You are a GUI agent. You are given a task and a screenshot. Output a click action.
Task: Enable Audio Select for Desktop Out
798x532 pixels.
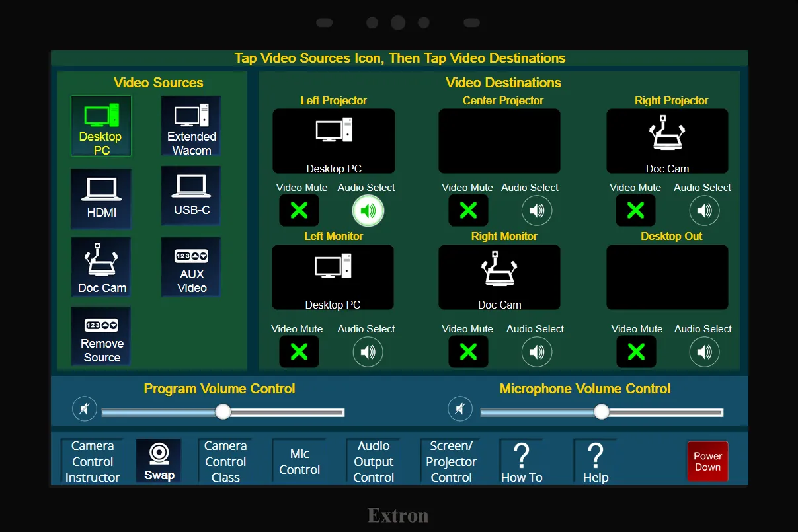[x=704, y=352]
